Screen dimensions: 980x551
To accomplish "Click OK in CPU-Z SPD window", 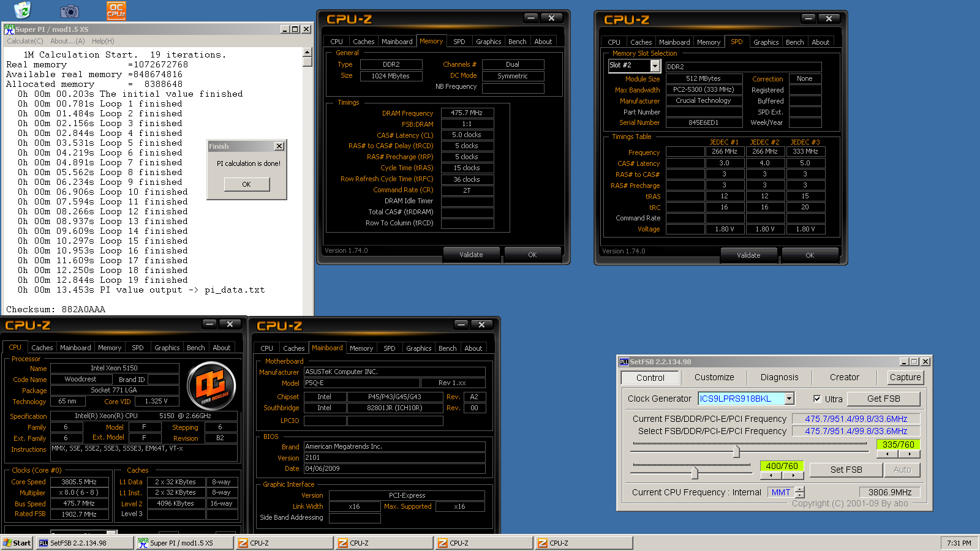I will pyautogui.click(x=810, y=255).
